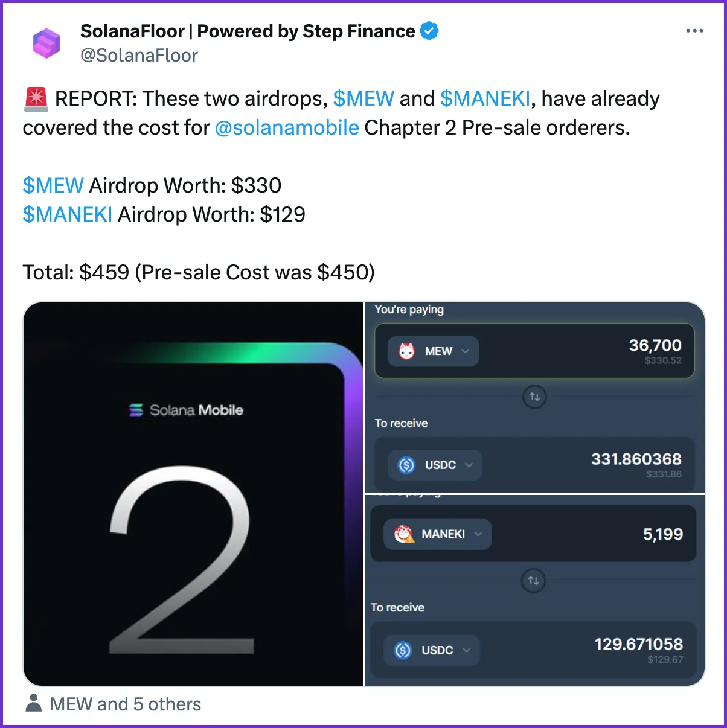Click the 36,700 MEW amount field
Image resolution: width=727 pixels, height=728 pixels.
534,351
